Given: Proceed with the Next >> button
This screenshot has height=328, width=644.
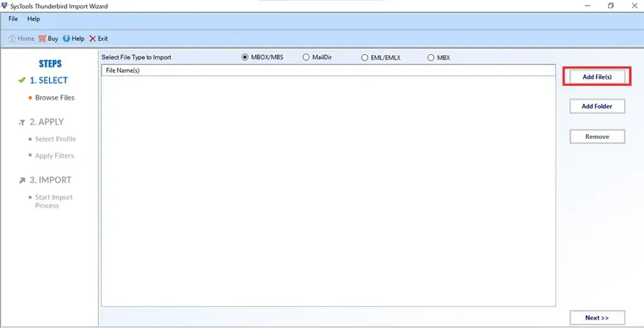Looking at the screenshot, I should [x=597, y=318].
